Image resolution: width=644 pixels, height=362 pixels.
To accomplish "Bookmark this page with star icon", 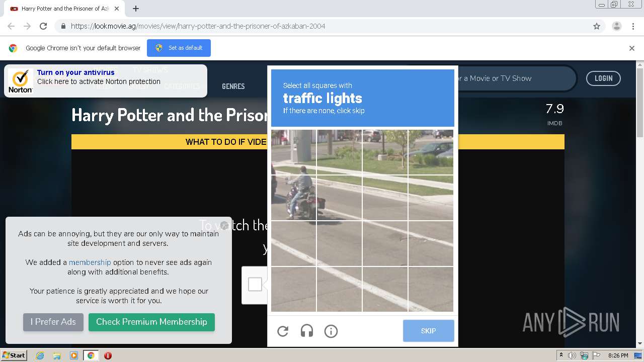I will pos(597,26).
